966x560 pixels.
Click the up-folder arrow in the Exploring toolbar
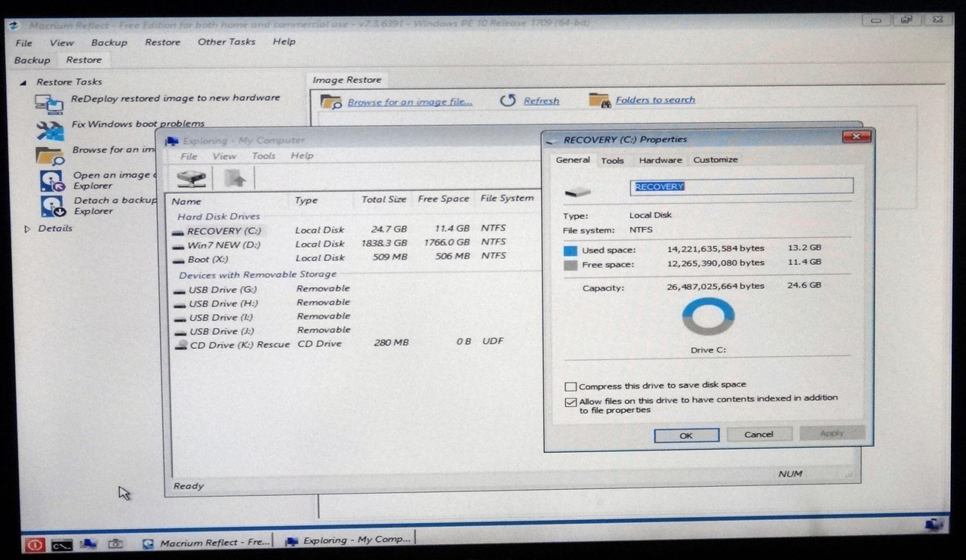click(x=236, y=178)
